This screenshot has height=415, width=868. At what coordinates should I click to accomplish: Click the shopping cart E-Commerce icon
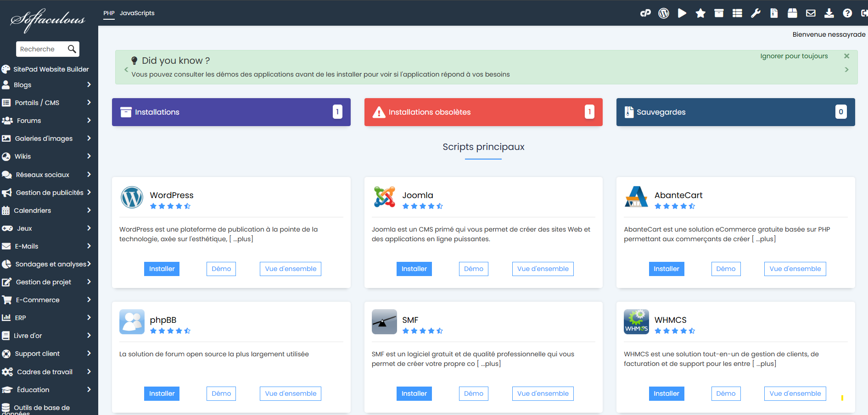click(7, 300)
